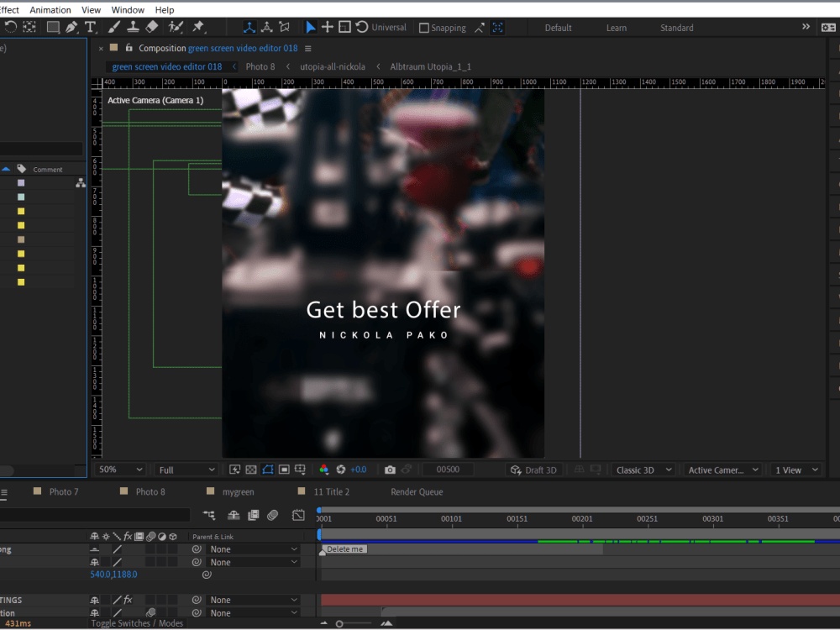Open the Full resolution dropdown
The width and height of the screenshot is (840, 630).
[x=186, y=470]
